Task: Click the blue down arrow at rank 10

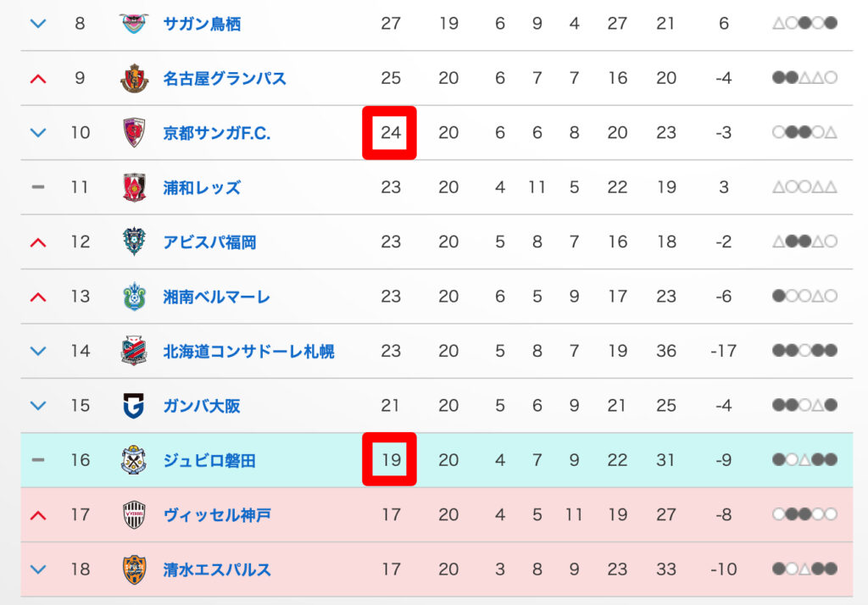Action: (37, 133)
